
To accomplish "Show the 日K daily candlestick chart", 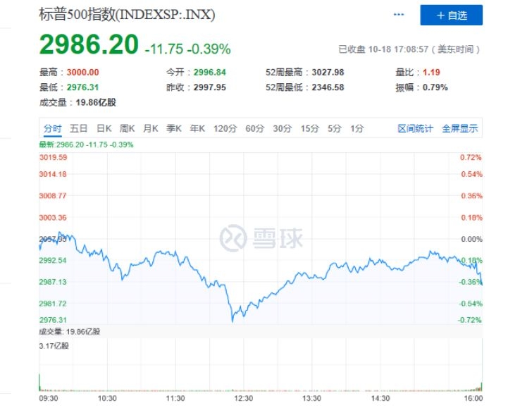I will tap(104, 128).
